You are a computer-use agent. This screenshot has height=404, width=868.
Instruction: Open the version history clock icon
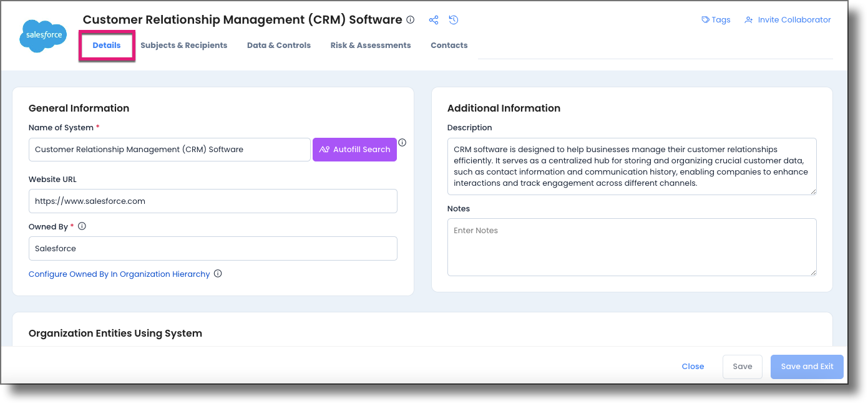pos(454,20)
